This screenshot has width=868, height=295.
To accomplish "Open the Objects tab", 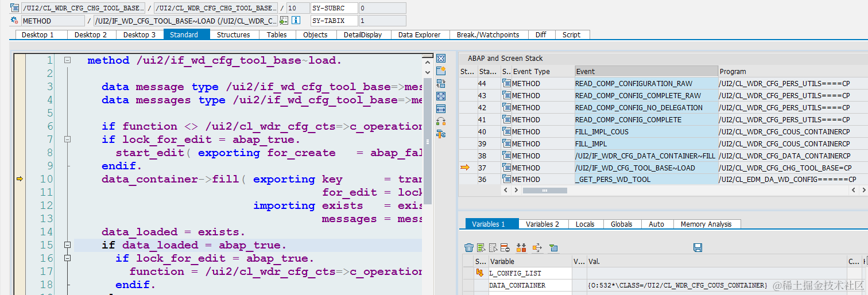I will 315,35.
